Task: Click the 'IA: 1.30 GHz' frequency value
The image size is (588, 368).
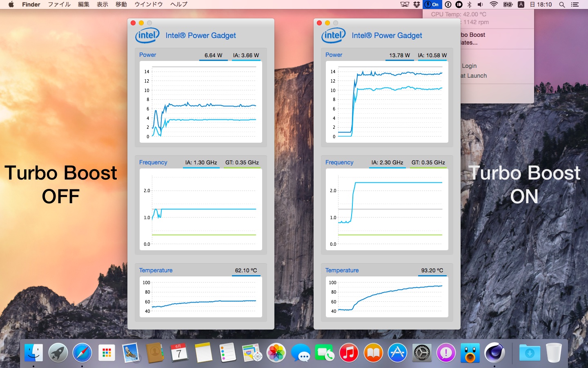Action: [201, 162]
